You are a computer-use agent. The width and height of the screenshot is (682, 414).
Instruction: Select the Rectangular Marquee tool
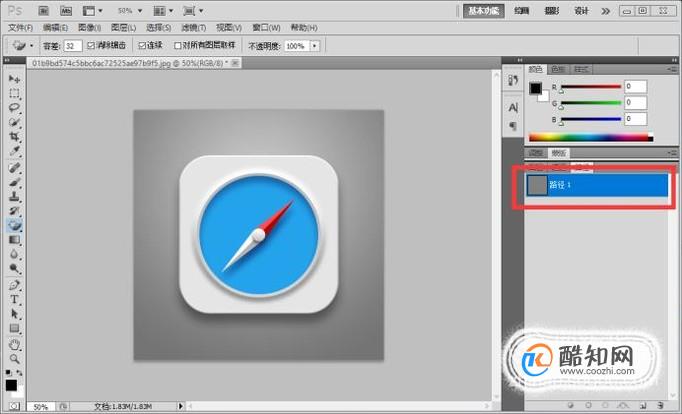click(14, 93)
